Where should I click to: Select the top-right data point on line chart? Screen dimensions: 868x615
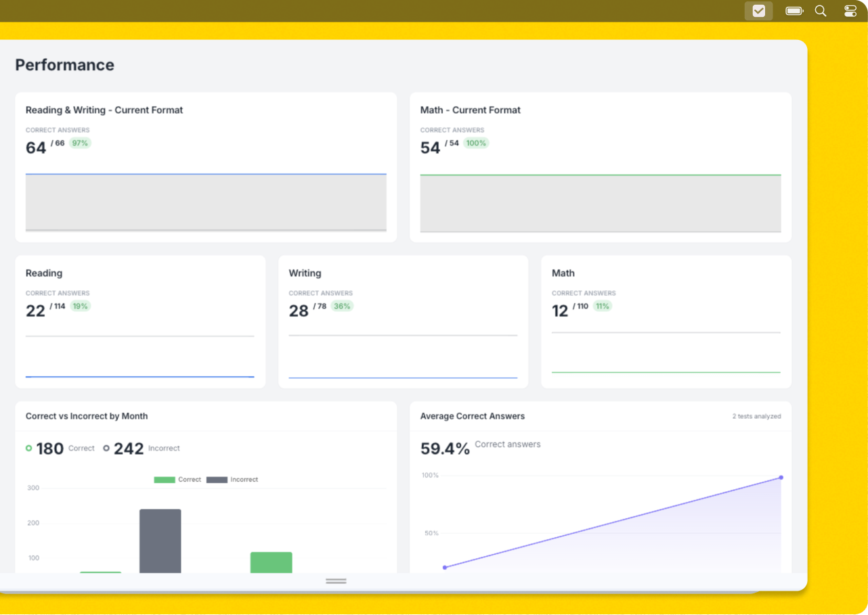[x=781, y=478]
